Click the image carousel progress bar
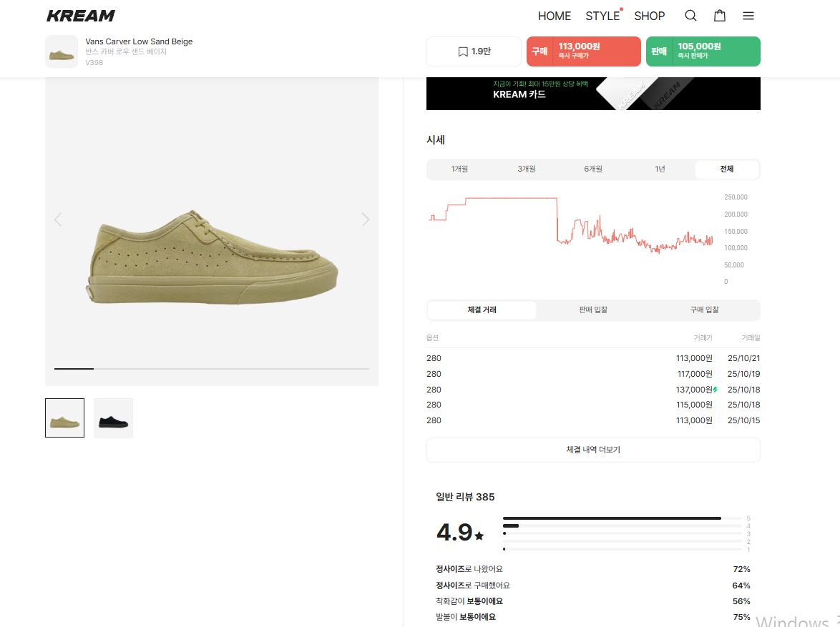 (212, 369)
